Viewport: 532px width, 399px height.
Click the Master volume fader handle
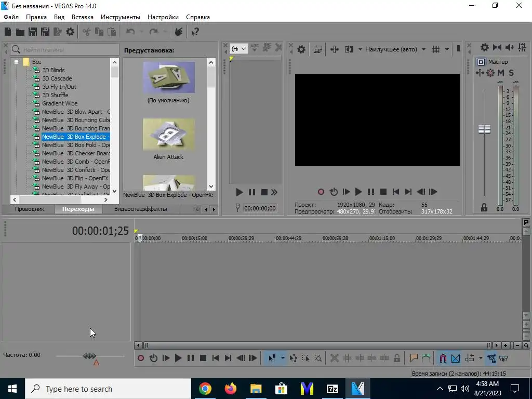(484, 129)
